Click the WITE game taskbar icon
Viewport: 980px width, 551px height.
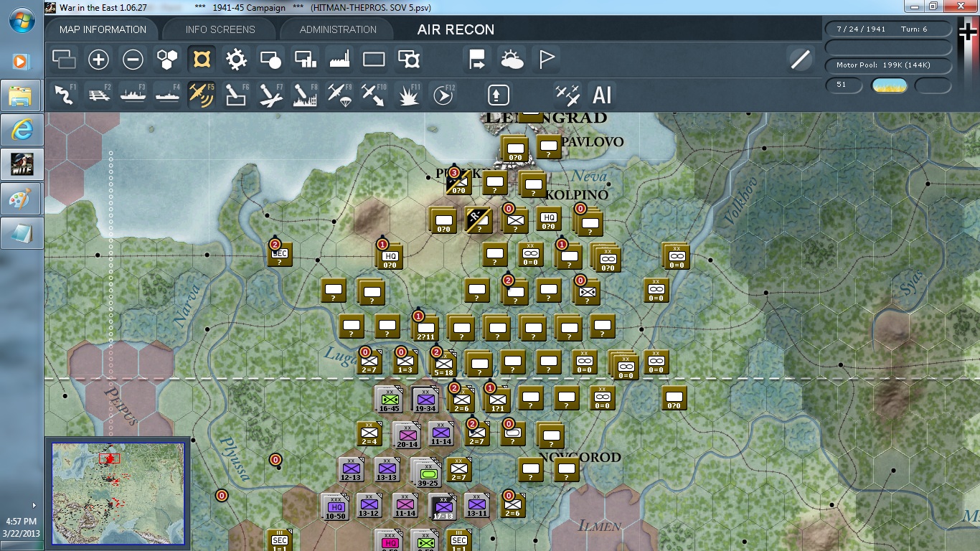point(22,164)
